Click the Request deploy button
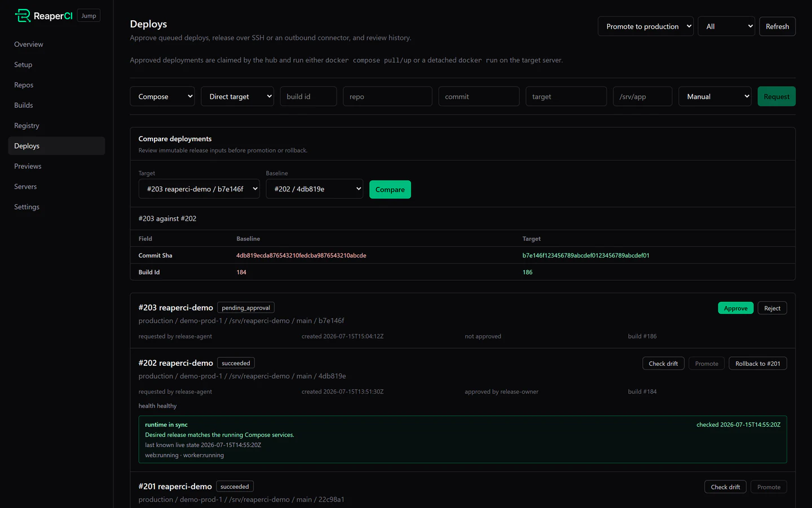The height and width of the screenshot is (508, 812). click(776, 97)
